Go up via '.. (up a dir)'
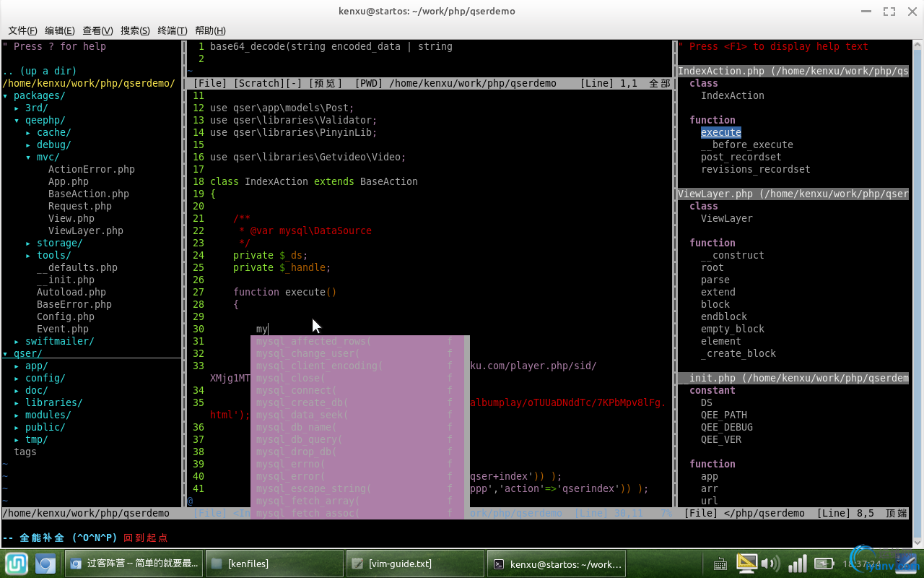The height and width of the screenshot is (578, 924). tap(40, 71)
